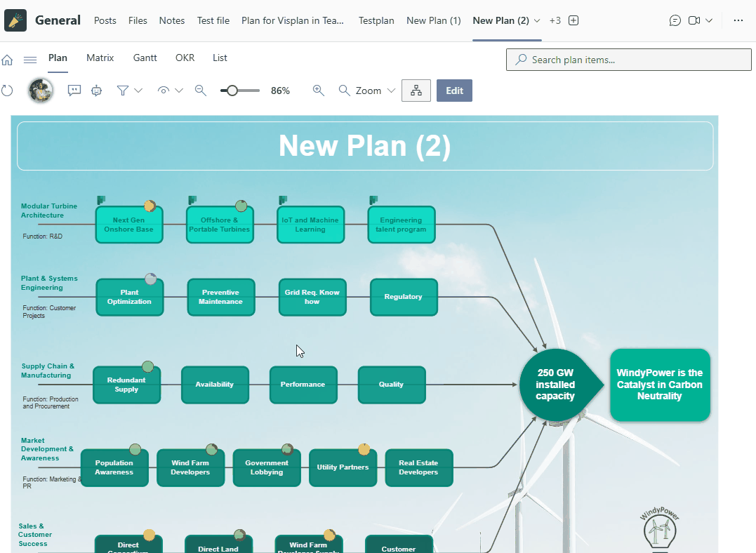756x553 pixels.
Task: Open the hamburger menu
Action: (x=30, y=60)
